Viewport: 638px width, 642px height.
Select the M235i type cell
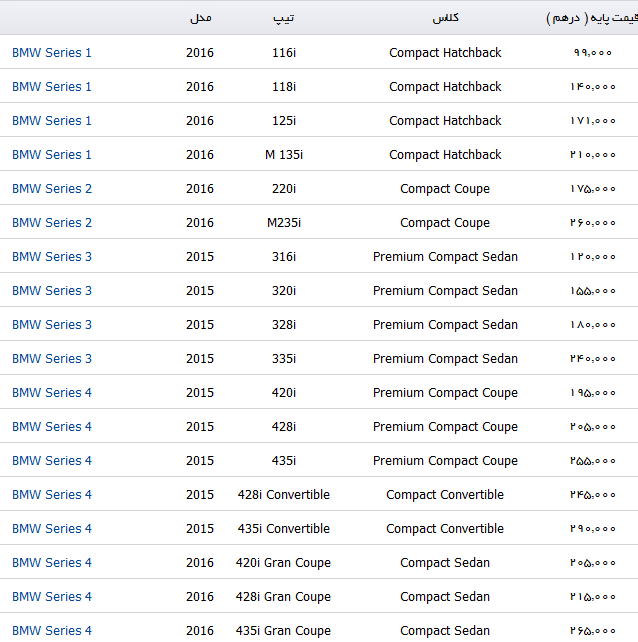(x=284, y=223)
